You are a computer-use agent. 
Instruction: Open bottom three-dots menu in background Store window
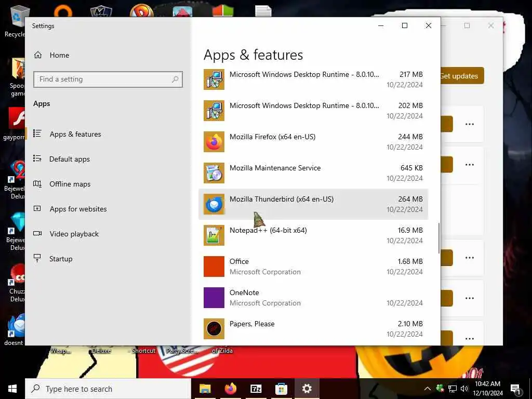pos(470,339)
